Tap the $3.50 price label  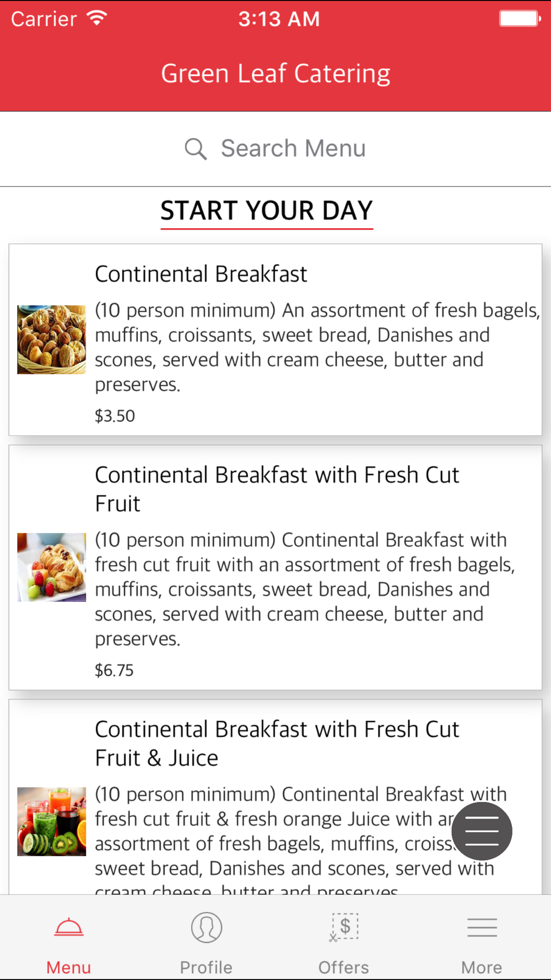(x=115, y=416)
